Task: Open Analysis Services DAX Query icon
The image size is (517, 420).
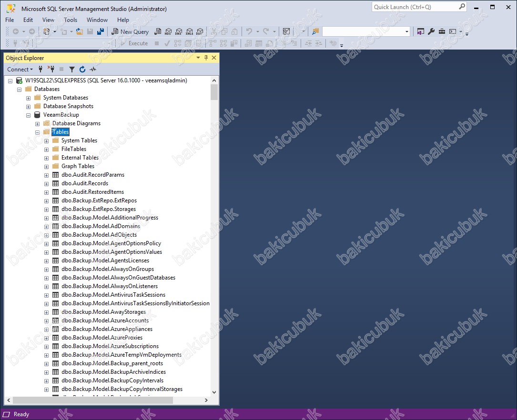Action: (200, 31)
